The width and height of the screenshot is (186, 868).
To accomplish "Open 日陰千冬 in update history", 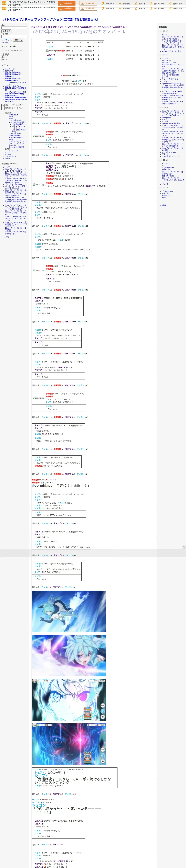I will pyautogui.click(x=165, y=193).
